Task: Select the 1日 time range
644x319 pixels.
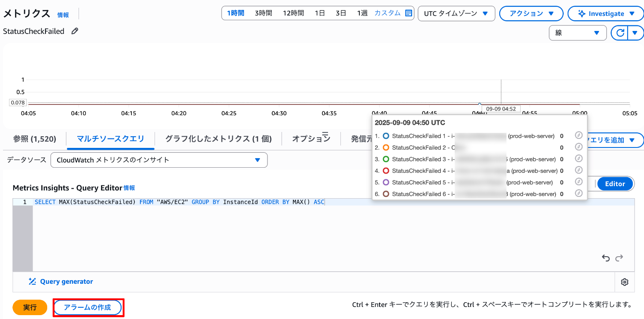Action: click(320, 13)
